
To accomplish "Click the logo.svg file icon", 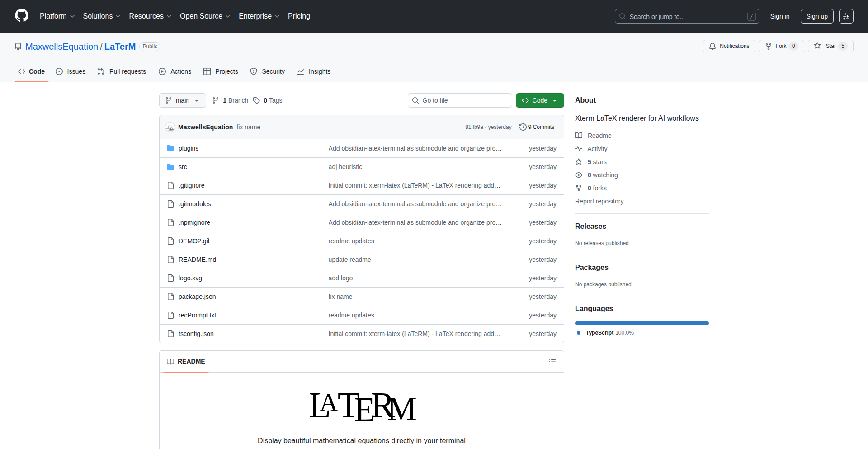I will coord(170,278).
